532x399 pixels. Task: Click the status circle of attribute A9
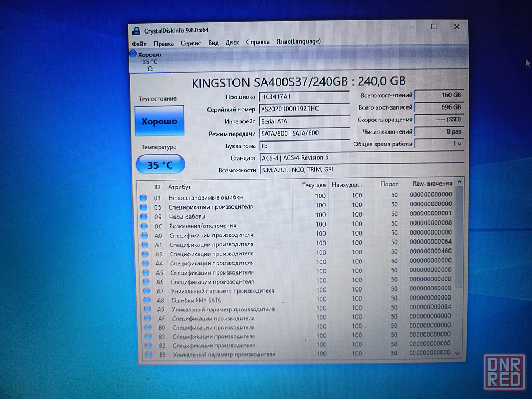click(x=147, y=309)
